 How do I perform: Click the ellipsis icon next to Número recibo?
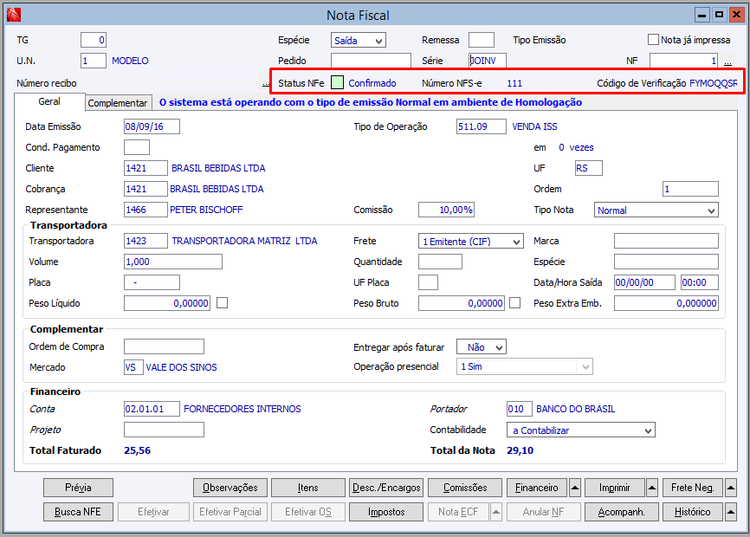click(265, 83)
